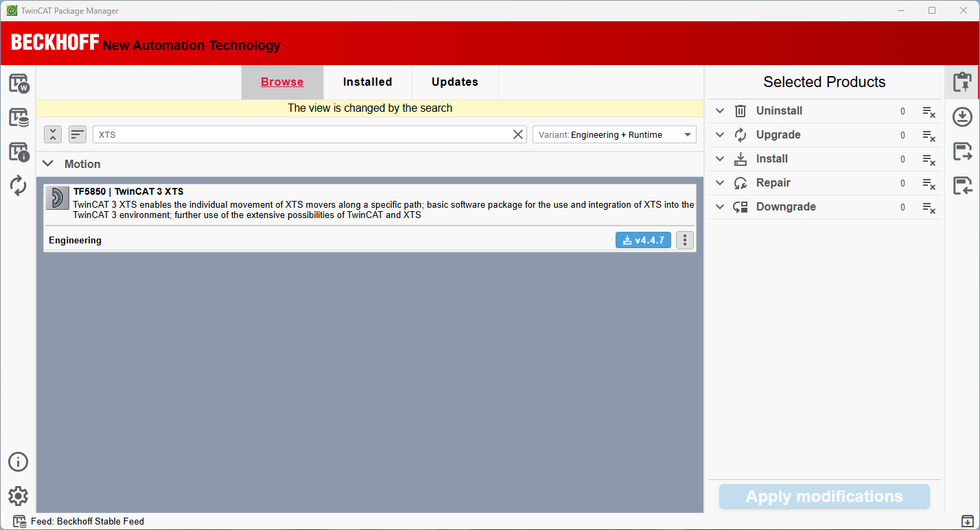Click the Selected Products heading
This screenshot has width=980, height=530.
[824, 82]
